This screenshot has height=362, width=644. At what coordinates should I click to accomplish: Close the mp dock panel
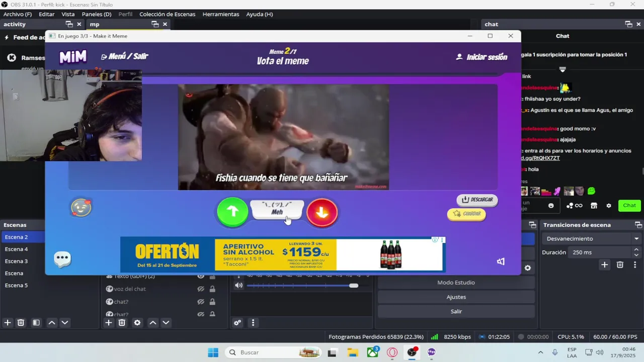165,24
